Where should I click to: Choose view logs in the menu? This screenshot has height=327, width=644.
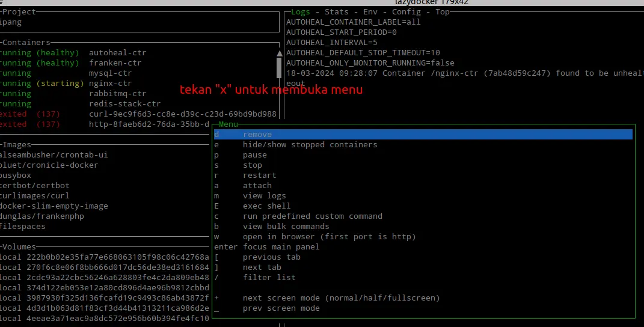point(264,196)
